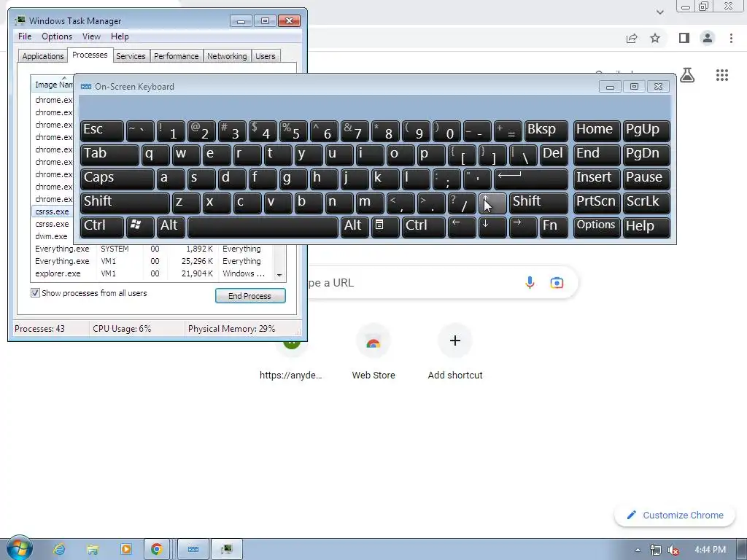This screenshot has height=560, width=747.
Task: Click the up arrow key on On-Screen Keyboard
Action: pyautogui.click(x=492, y=203)
